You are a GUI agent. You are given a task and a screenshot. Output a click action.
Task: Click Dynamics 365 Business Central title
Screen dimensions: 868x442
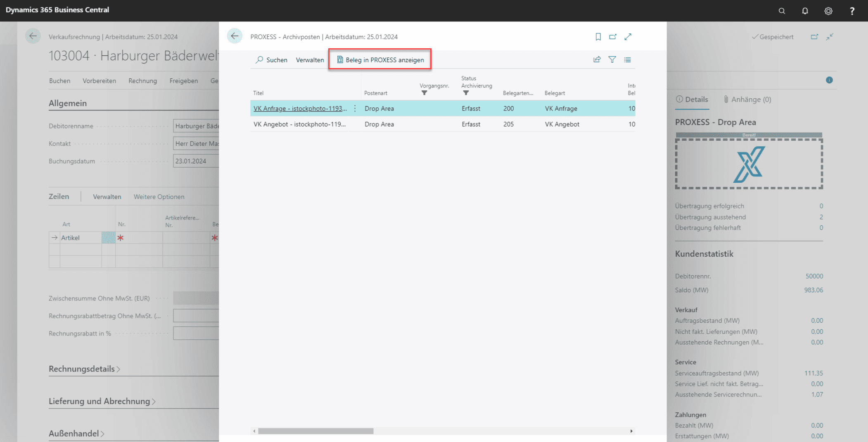point(57,9)
